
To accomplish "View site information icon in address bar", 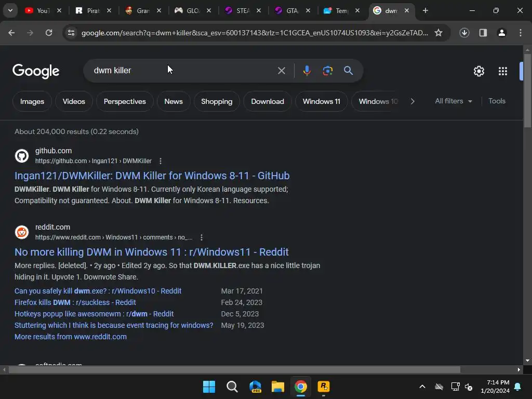I will 71,33.
